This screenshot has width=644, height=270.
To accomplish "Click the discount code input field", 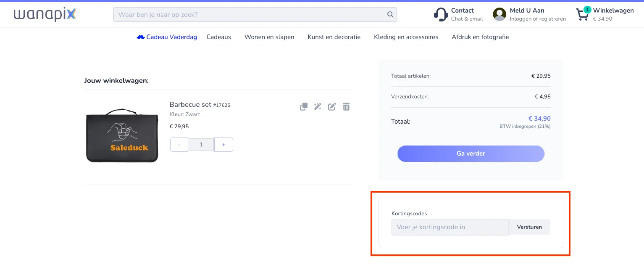I will [450, 227].
